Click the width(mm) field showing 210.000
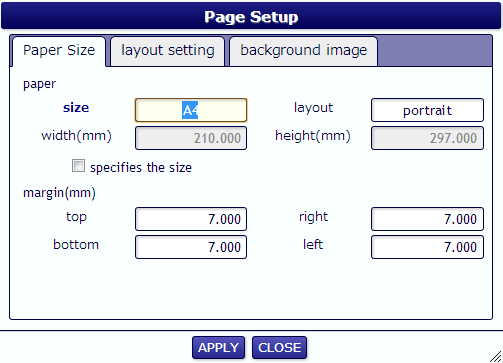Screen dimensions: 503x363 (x=191, y=138)
